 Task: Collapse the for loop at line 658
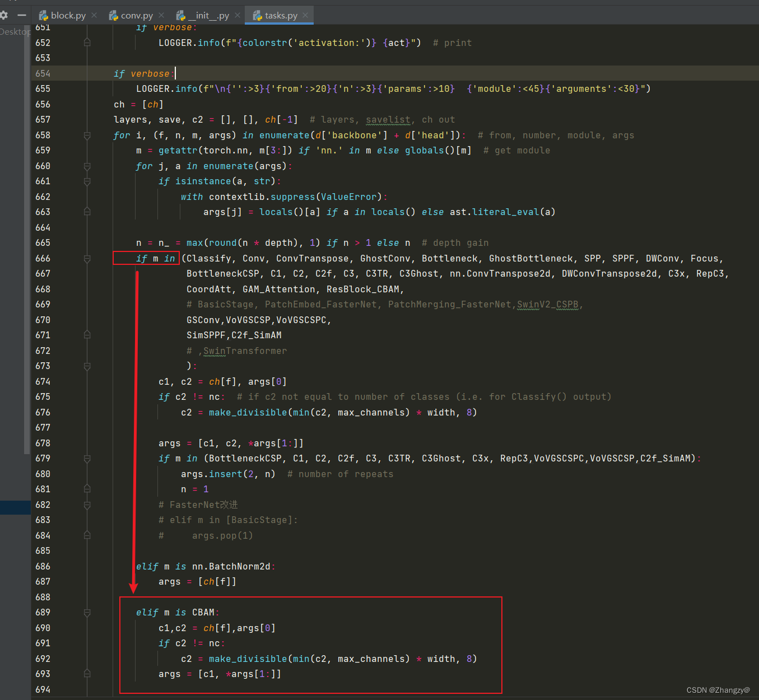pos(87,135)
